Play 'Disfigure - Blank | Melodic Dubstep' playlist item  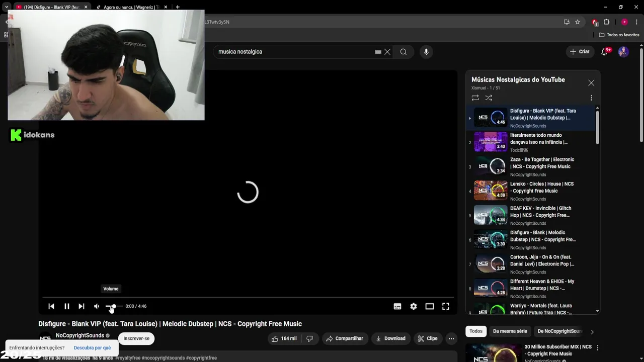pyautogui.click(x=531, y=240)
